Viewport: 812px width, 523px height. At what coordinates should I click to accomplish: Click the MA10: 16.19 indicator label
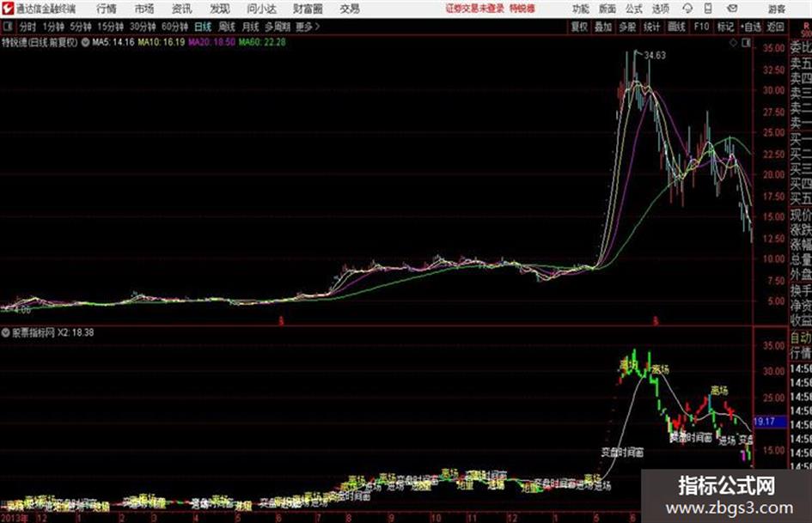pyautogui.click(x=161, y=42)
